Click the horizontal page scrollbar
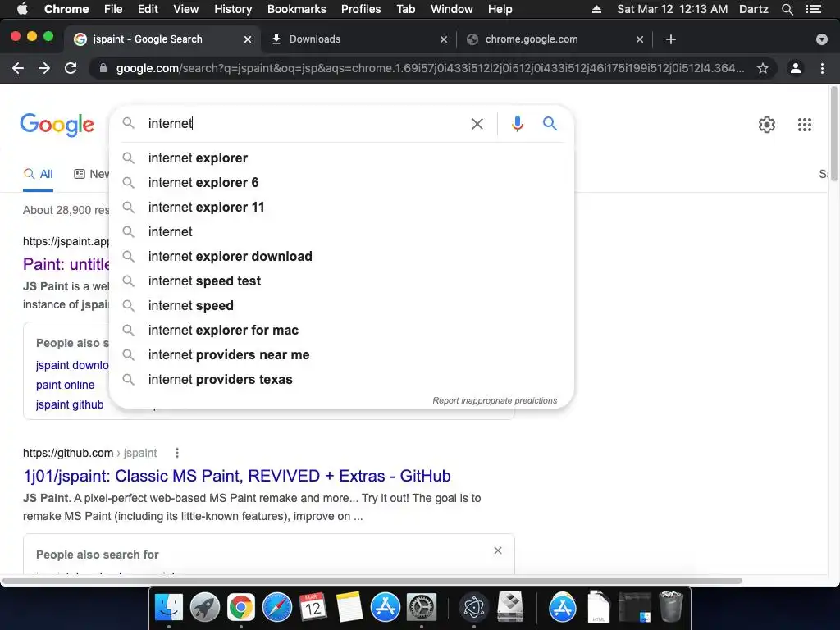This screenshot has height=630, width=840. pyautogui.click(x=372, y=581)
